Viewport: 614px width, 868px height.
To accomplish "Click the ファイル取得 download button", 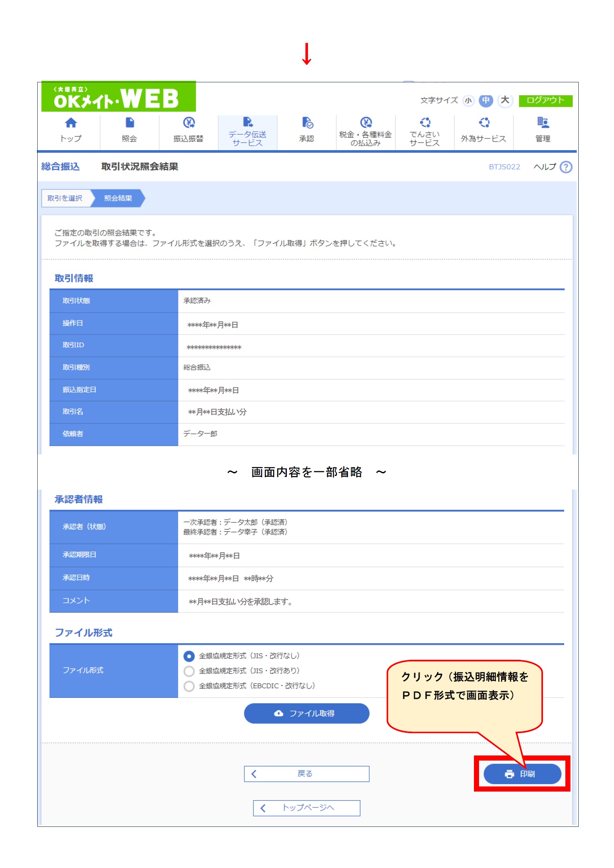I will 306,713.
